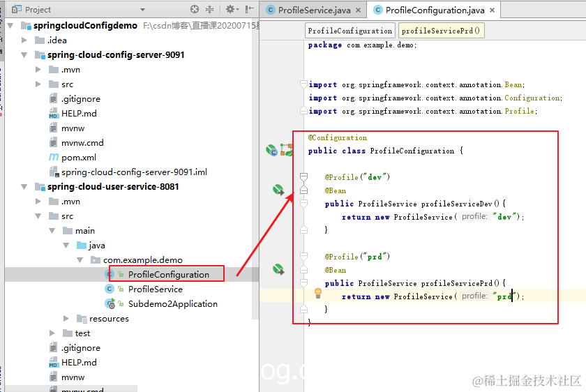Click the scroll-from-source target icon

(195, 9)
